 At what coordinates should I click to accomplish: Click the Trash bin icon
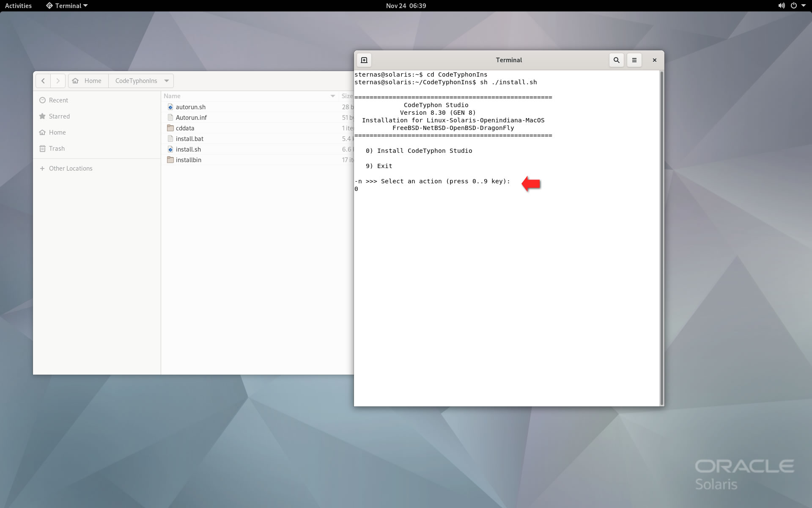pos(42,149)
